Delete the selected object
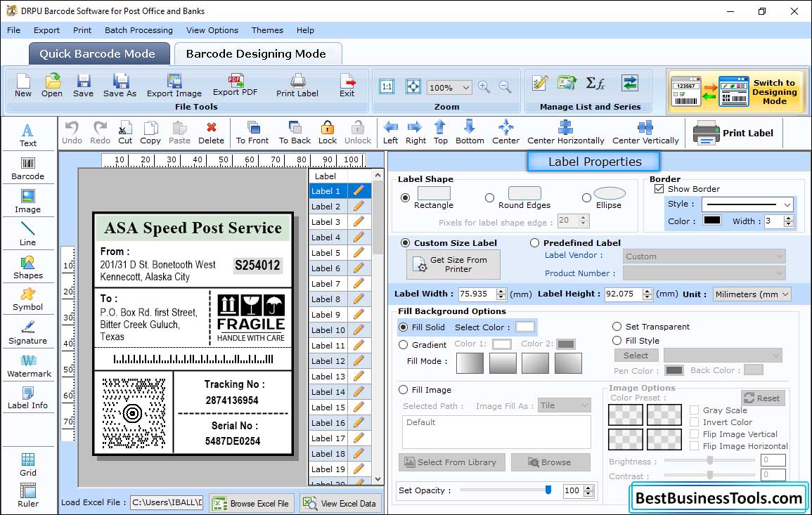812x515 pixels. coord(212,133)
